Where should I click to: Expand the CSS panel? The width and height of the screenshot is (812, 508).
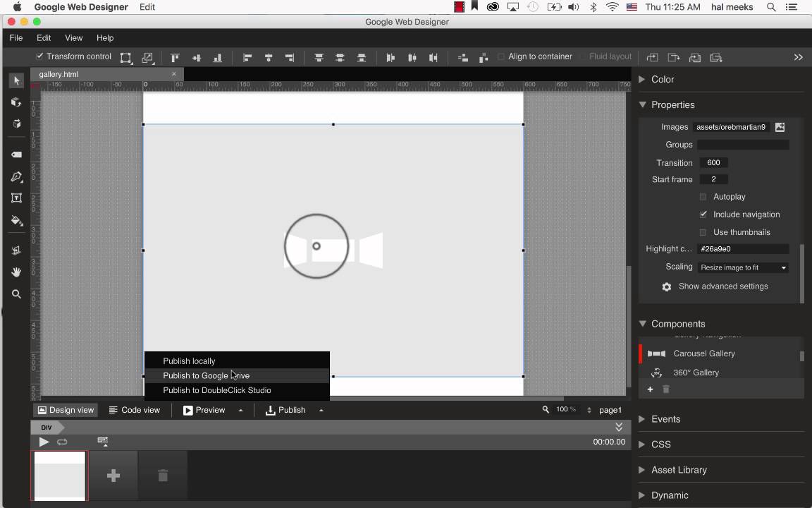pyautogui.click(x=643, y=445)
